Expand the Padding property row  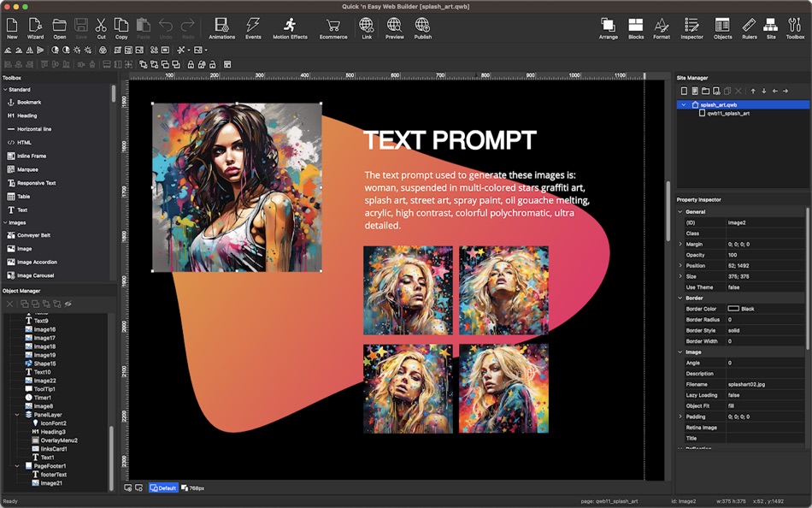pos(680,416)
